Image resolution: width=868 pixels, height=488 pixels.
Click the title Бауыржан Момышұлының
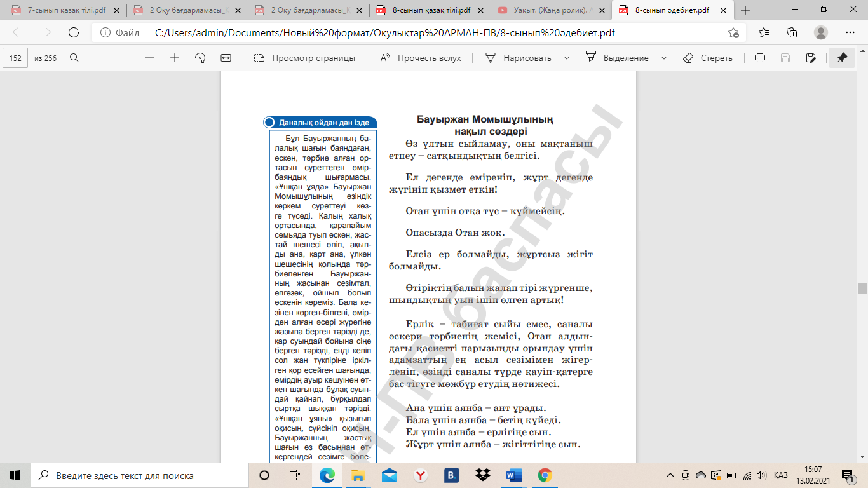(x=485, y=119)
